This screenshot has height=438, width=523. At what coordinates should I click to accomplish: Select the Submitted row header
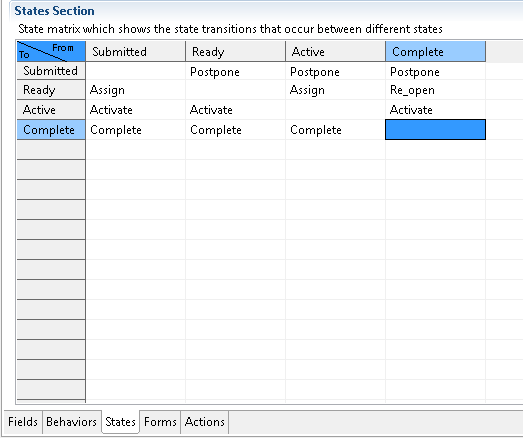click(51, 71)
